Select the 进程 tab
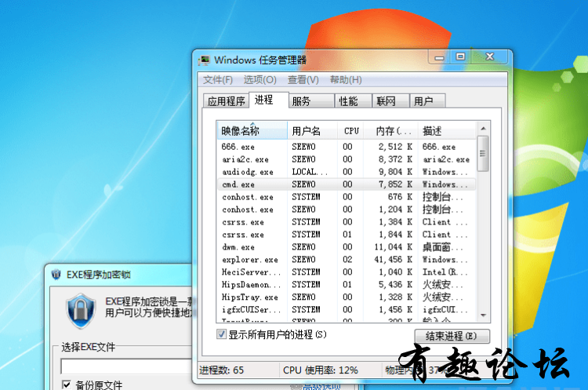Screen dimensions: 588x390 click(268, 100)
